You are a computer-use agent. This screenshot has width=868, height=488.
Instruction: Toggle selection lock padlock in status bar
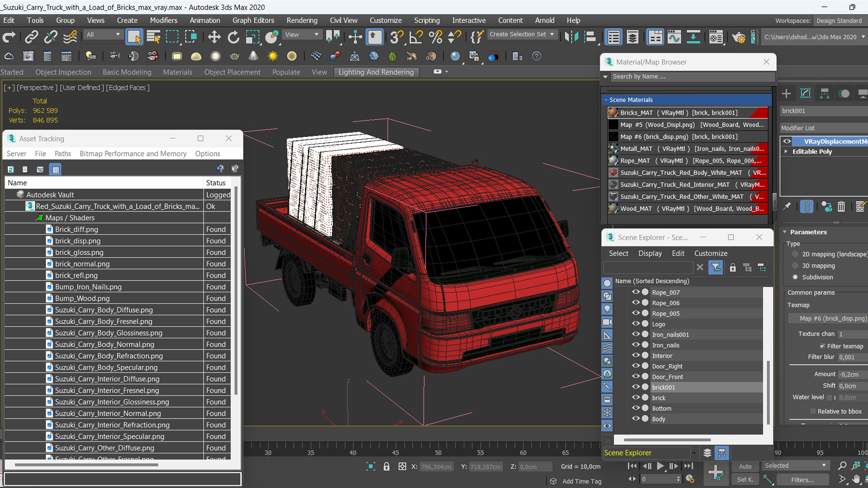tap(387, 467)
